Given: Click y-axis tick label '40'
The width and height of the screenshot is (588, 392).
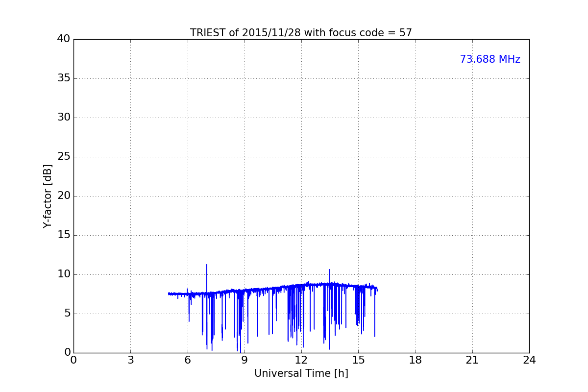Looking at the screenshot, I should [x=64, y=39].
